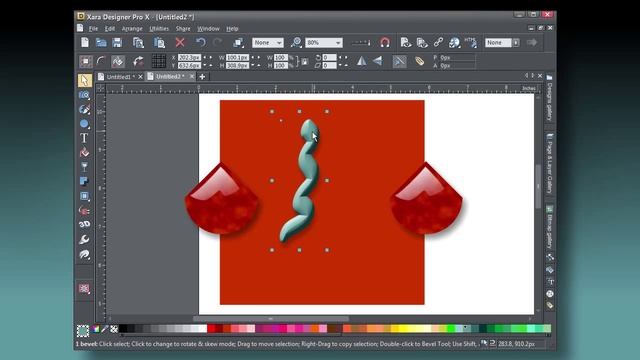Open the Window menu
Screen dimensions: 640x360
pyautogui.click(x=209, y=29)
